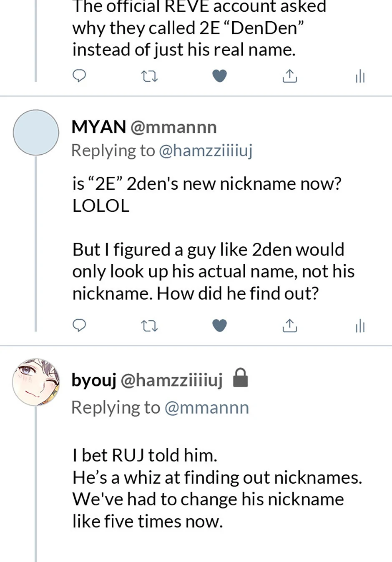Like the tweet about DenDen nickname

pos(219,76)
